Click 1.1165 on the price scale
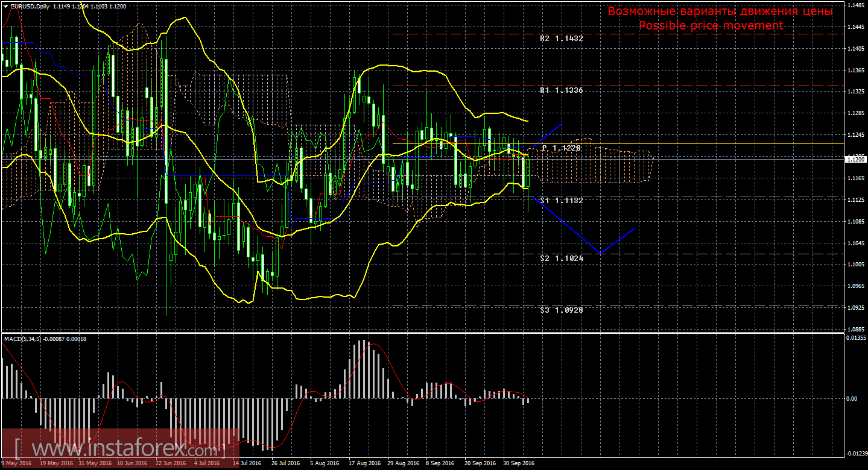 pos(856,178)
